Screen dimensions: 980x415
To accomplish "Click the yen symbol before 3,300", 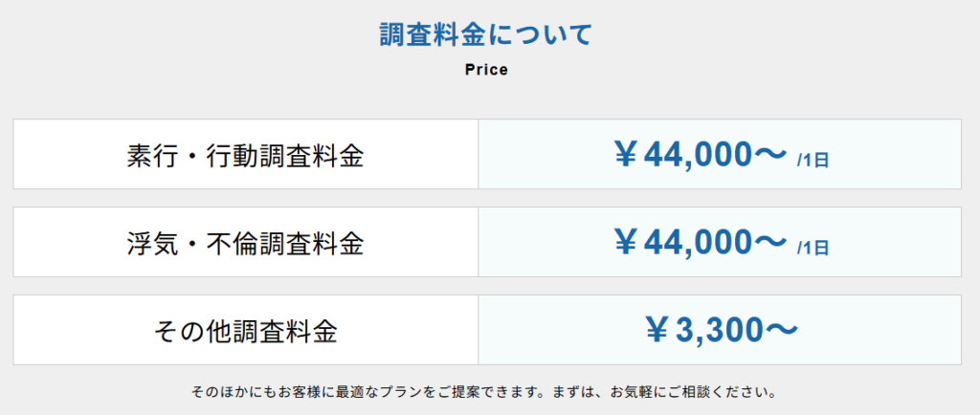I will tap(657, 331).
